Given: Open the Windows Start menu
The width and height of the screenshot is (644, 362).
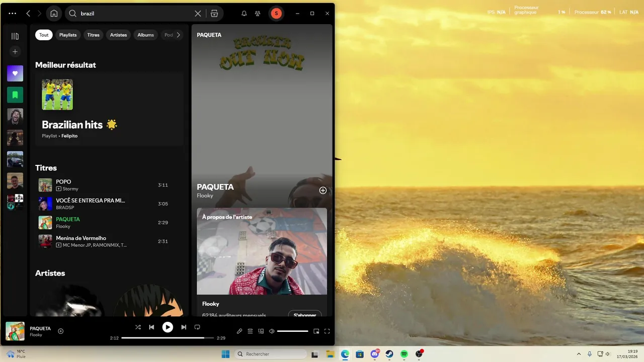Looking at the screenshot, I should (x=225, y=354).
